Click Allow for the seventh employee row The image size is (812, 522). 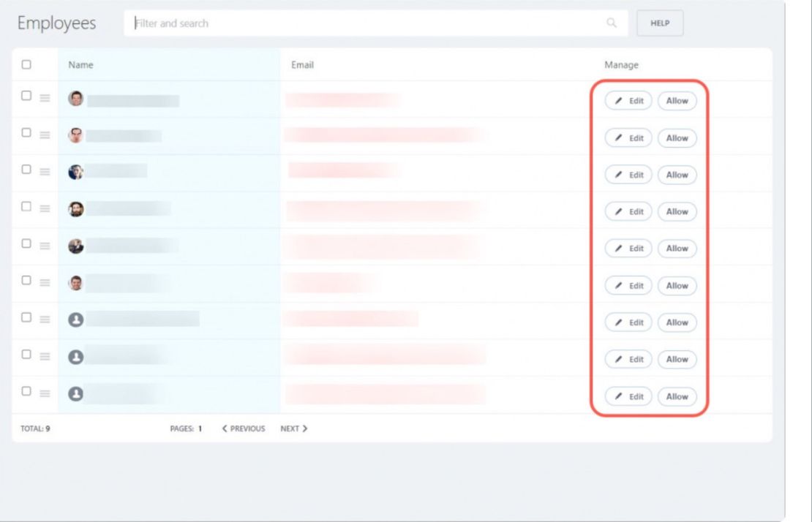(x=677, y=322)
